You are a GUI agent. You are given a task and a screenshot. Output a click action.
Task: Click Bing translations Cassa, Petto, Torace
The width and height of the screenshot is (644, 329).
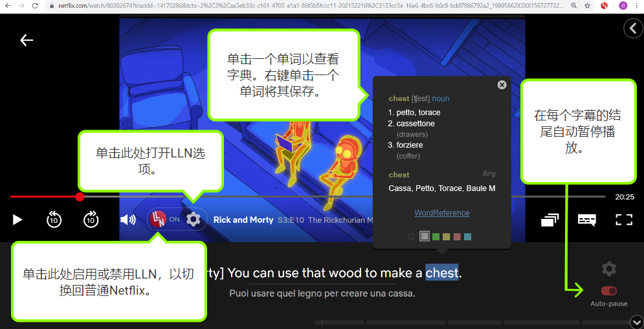click(x=442, y=188)
